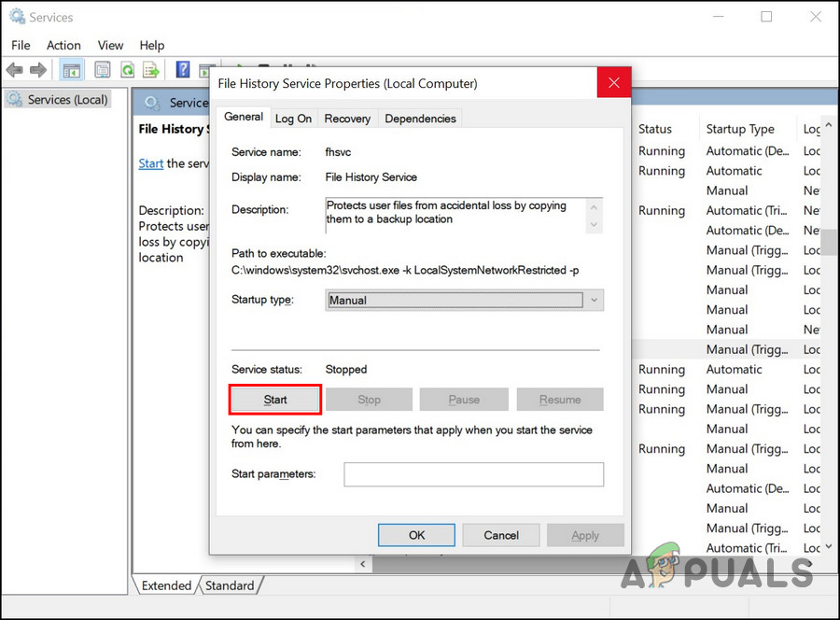The width and height of the screenshot is (840, 620).
Task: Click the disabled Pause button
Action: (464, 400)
